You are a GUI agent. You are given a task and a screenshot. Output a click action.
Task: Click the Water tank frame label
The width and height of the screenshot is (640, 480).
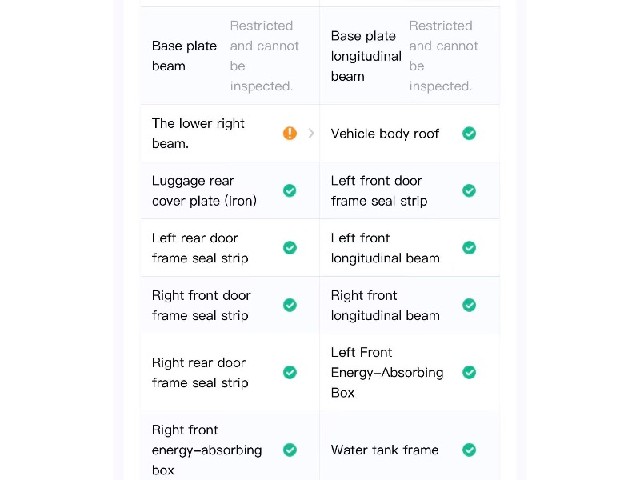(384, 450)
